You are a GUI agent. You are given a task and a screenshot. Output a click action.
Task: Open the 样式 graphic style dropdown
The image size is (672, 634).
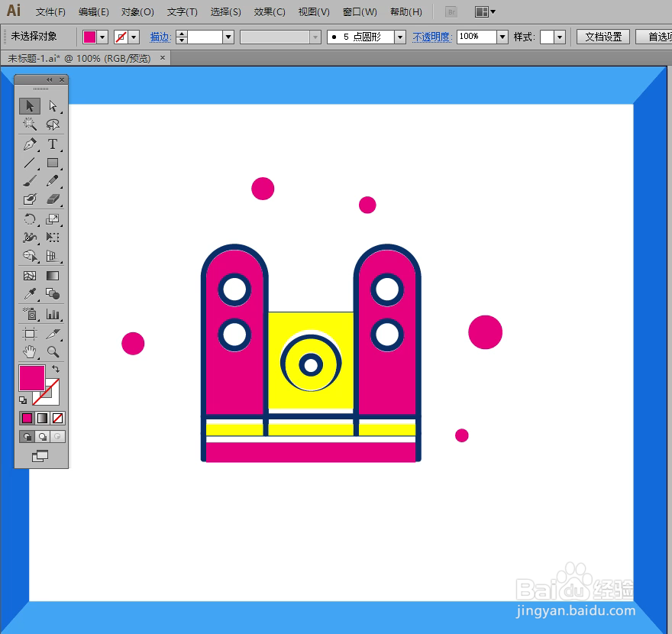pos(560,37)
